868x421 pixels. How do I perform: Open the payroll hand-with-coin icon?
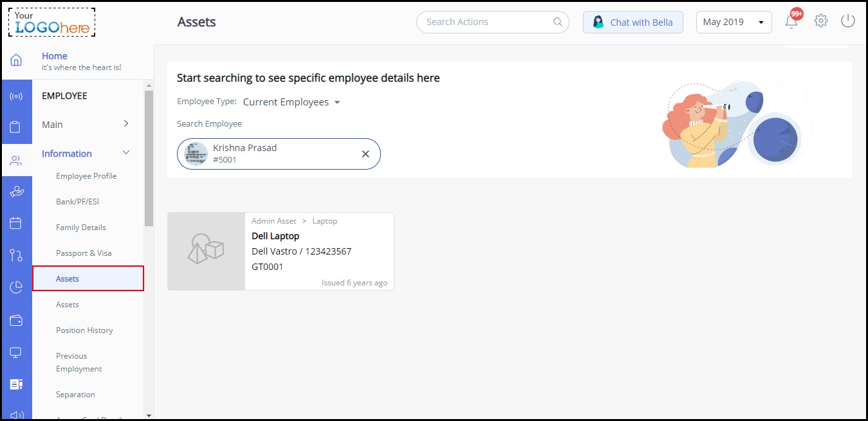[x=17, y=191]
